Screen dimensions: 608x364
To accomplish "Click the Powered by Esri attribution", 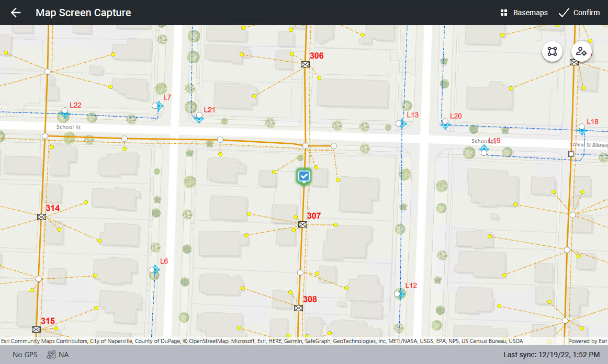I will tap(587, 341).
